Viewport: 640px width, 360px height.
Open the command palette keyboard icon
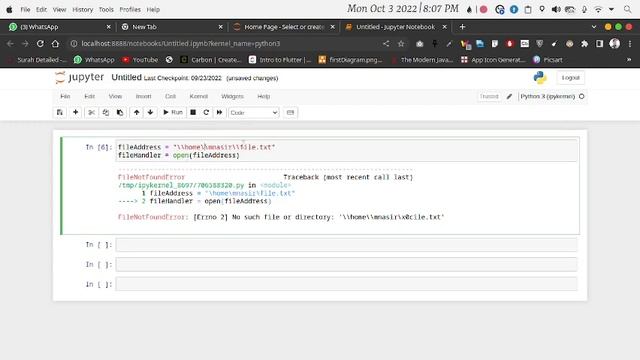coord(290,112)
